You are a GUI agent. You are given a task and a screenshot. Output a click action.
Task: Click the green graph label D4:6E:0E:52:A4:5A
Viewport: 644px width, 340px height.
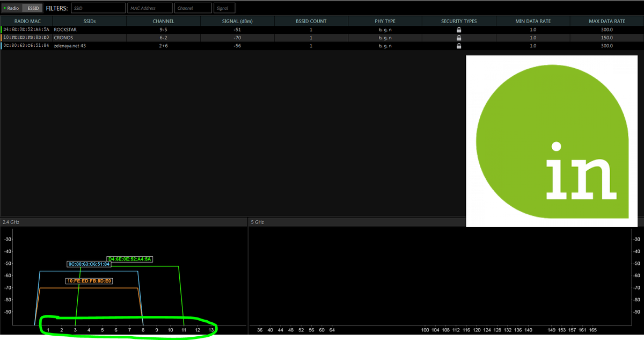130,259
